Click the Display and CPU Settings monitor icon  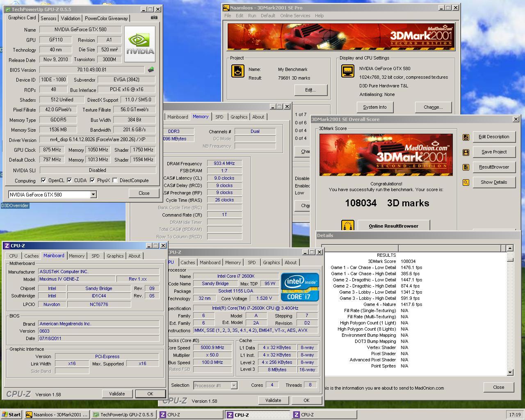(348, 71)
